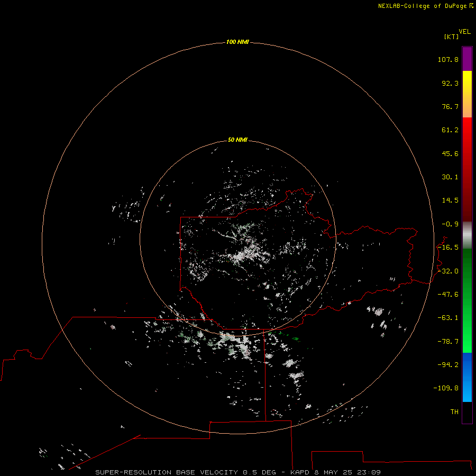Click the 45.6 velocity scale value
The height and width of the screenshot is (476, 476).
click(450, 153)
